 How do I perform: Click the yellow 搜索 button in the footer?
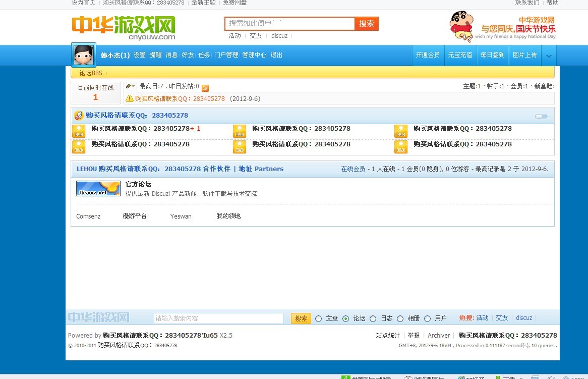pos(301,318)
